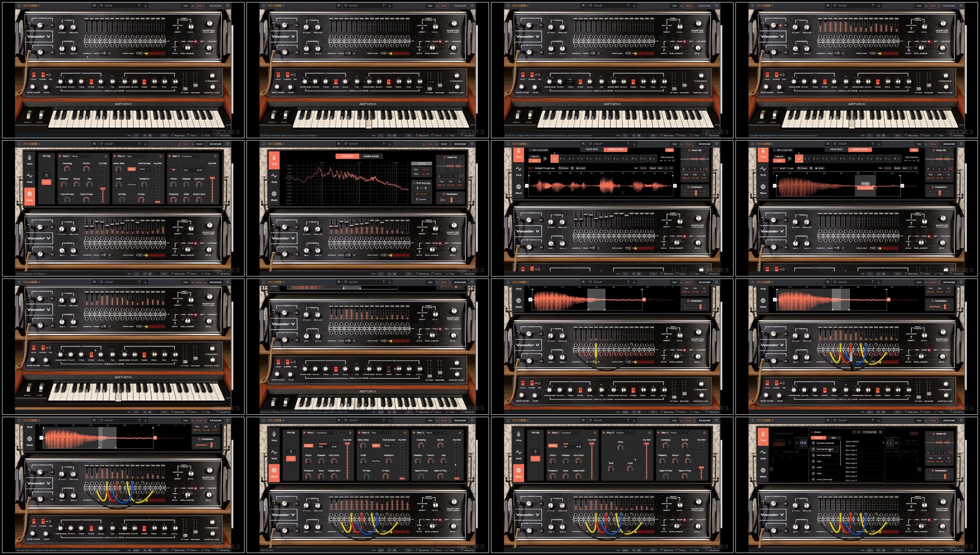The width and height of the screenshot is (980, 555).
Task: Toggle Quantize under Pitch Tracking
Action: pos(422,199)
